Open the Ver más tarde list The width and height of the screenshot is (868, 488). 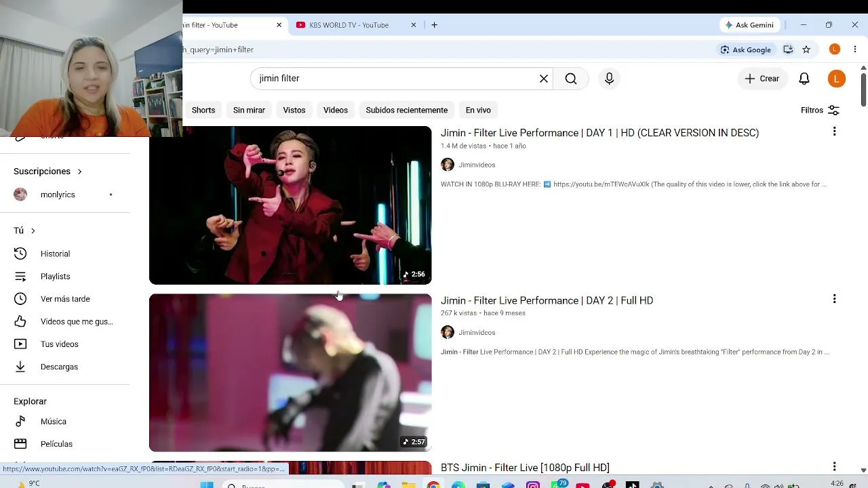(65, 299)
